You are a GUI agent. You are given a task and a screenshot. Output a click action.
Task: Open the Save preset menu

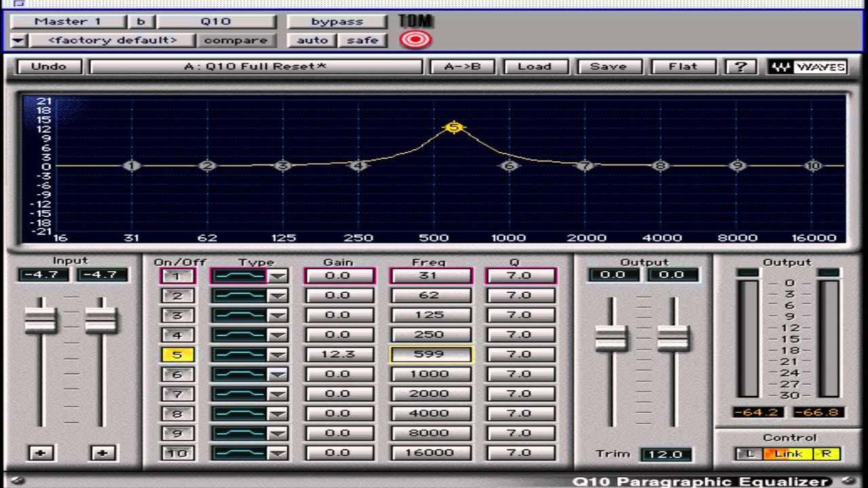[x=608, y=66]
